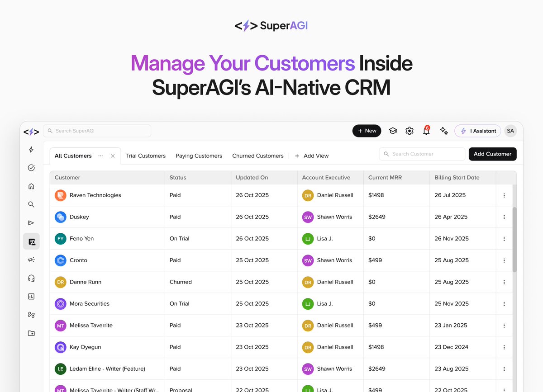Open the reports chart sidebar icon
Viewport: 543px width, 392px height.
pos(31,297)
